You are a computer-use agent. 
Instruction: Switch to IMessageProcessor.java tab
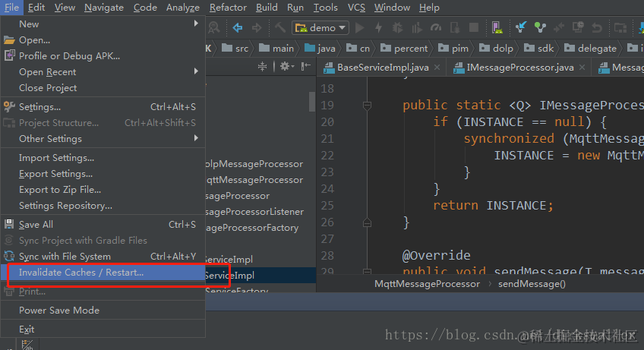520,68
